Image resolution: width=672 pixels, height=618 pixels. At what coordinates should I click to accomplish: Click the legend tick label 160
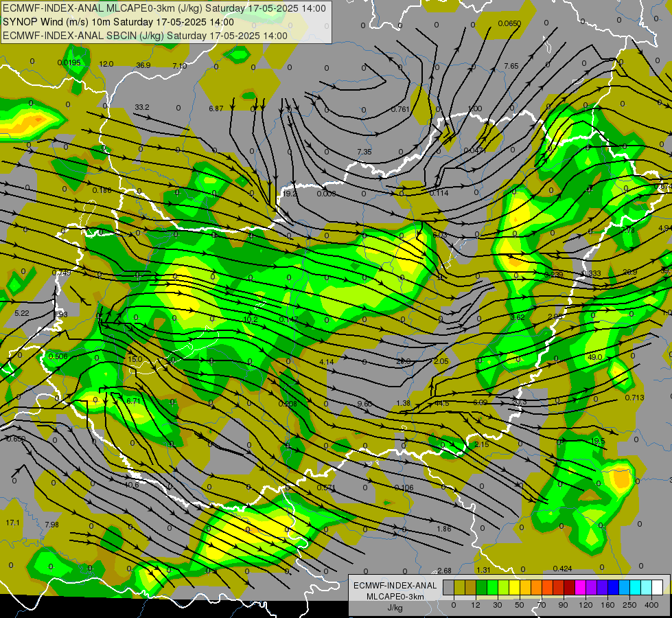pyautogui.click(x=607, y=605)
